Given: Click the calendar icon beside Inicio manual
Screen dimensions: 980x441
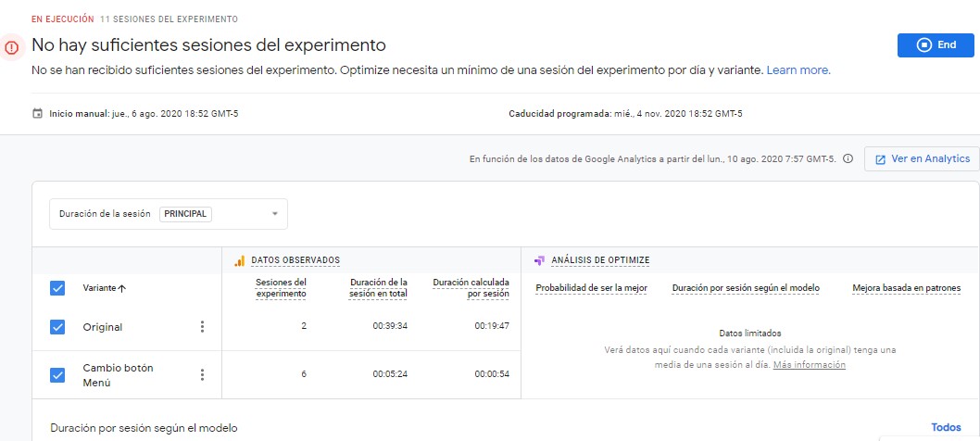Looking at the screenshot, I should click(x=37, y=114).
